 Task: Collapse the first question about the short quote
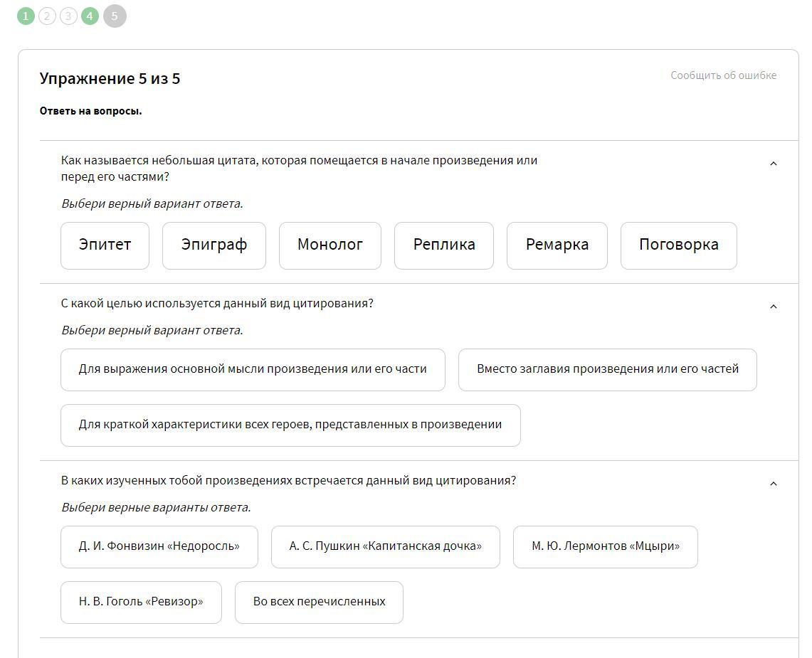click(x=774, y=164)
